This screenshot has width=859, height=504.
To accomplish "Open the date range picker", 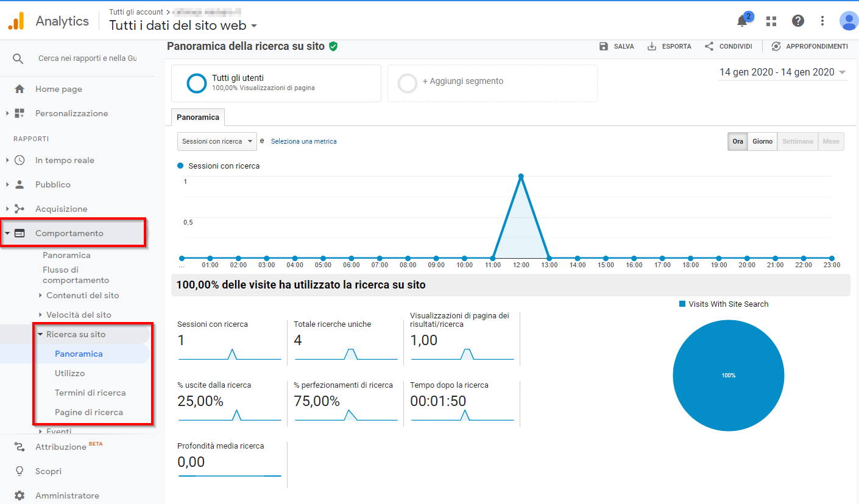I will click(782, 72).
